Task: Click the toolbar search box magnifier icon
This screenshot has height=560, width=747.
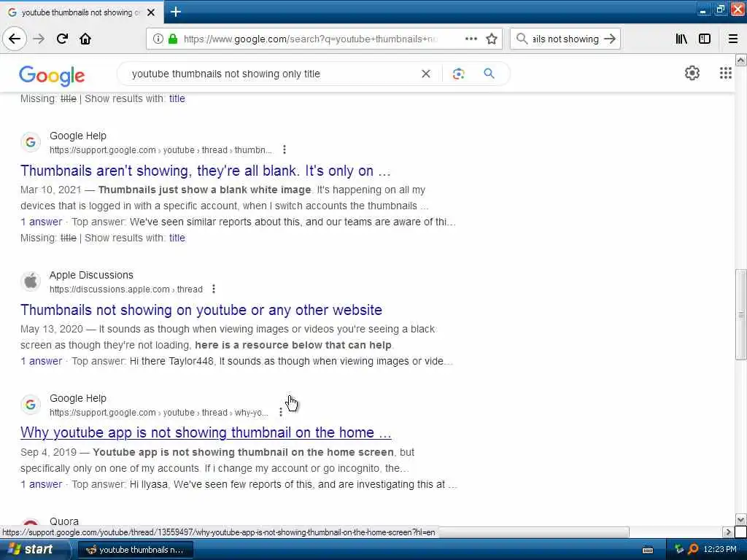Action: (x=522, y=39)
